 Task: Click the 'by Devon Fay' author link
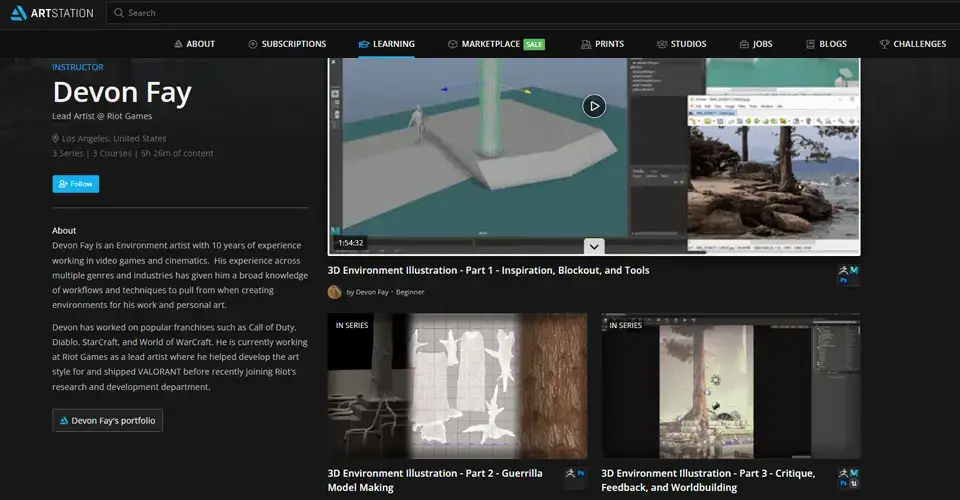pyautogui.click(x=367, y=292)
